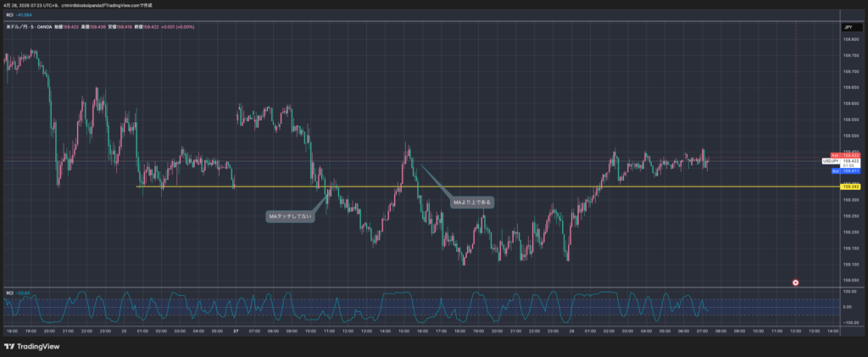Click the red circular event marker icon
The height and width of the screenshot is (357, 868).
coord(796,282)
